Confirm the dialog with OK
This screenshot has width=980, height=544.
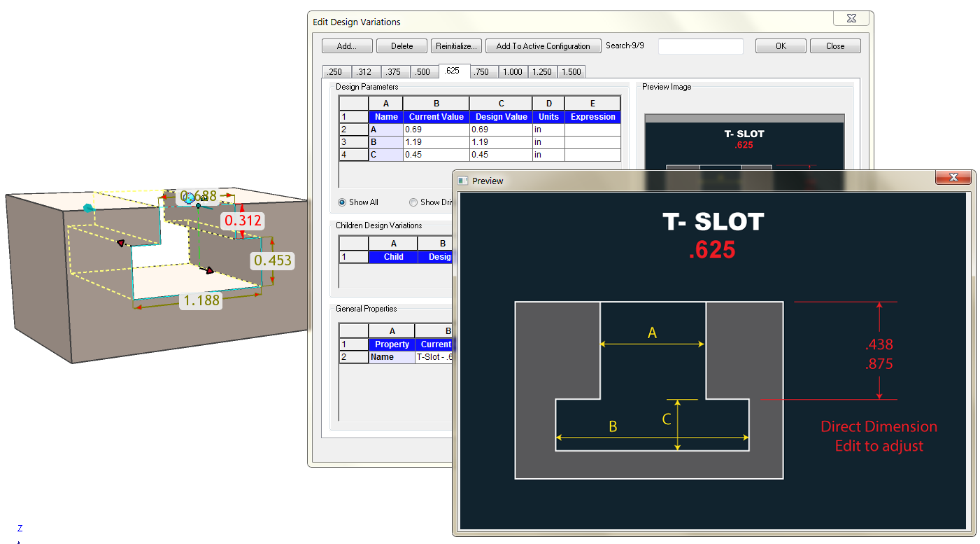[x=781, y=46]
